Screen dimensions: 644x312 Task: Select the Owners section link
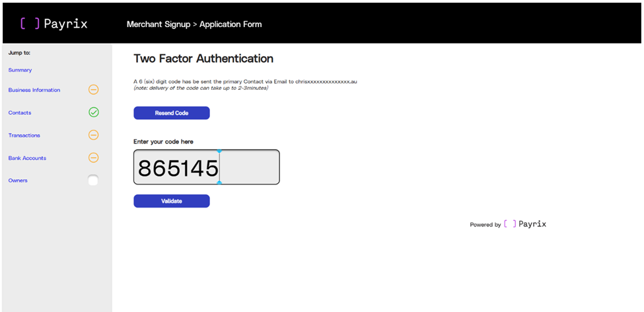tap(18, 180)
